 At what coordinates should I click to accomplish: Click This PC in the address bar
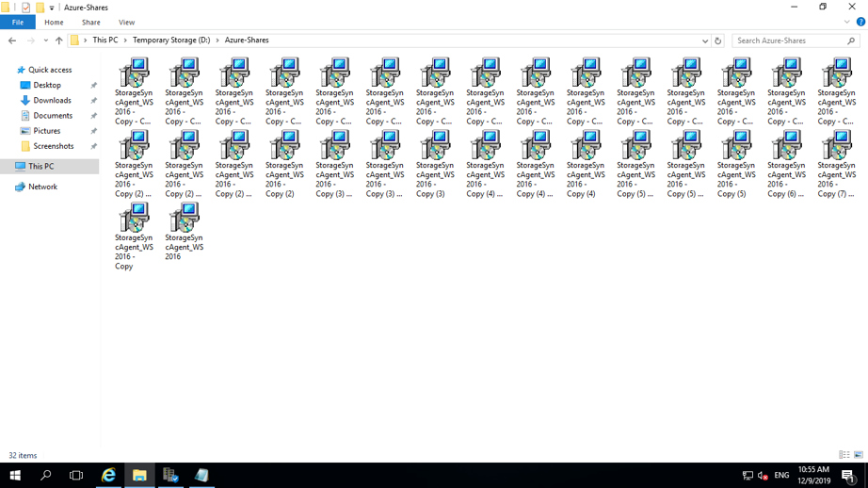click(x=105, y=40)
